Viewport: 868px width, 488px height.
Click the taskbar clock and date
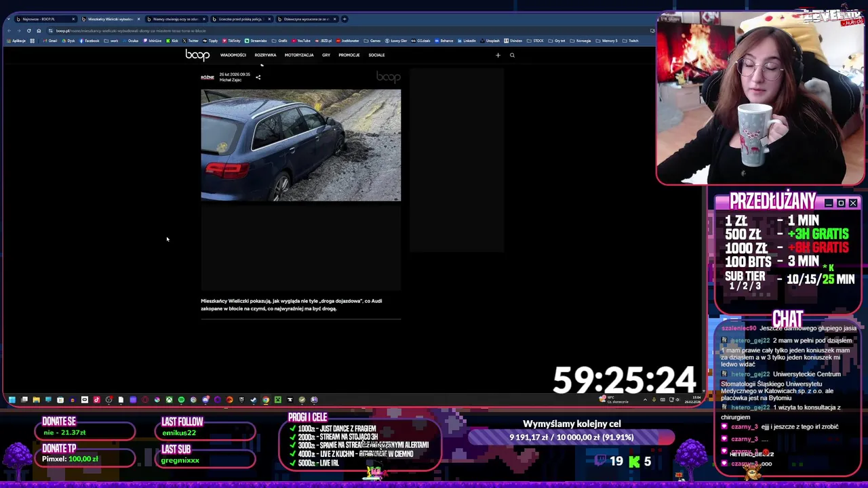[x=692, y=401]
